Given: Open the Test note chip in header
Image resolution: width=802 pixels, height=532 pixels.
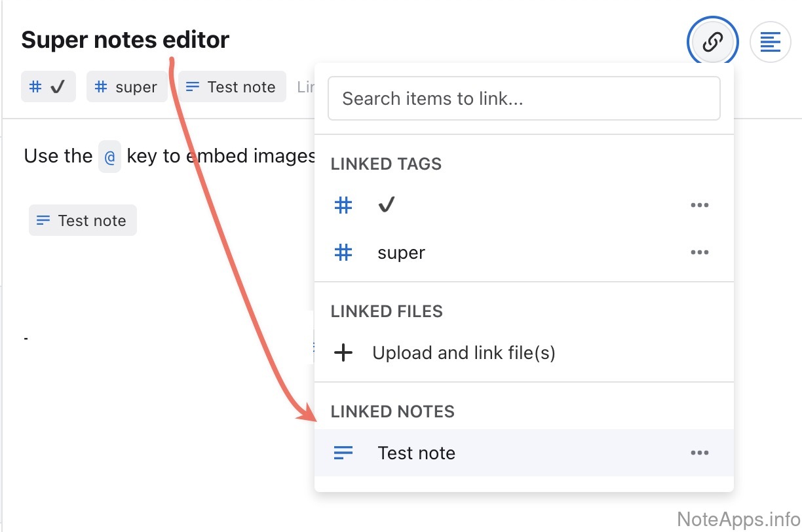Looking at the screenshot, I should [x=232, y=87].
